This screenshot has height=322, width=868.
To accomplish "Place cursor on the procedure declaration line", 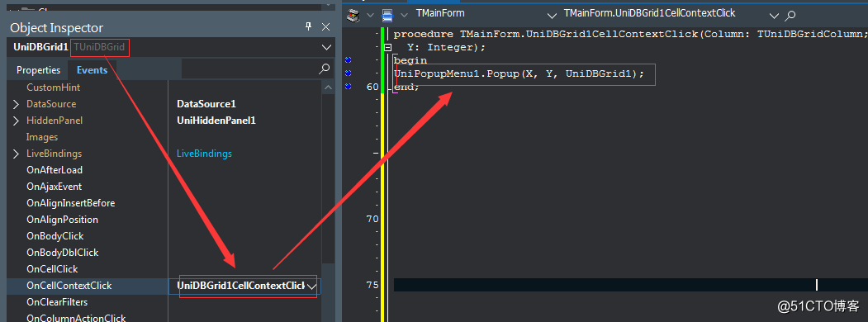I will [x=630, y=35].
